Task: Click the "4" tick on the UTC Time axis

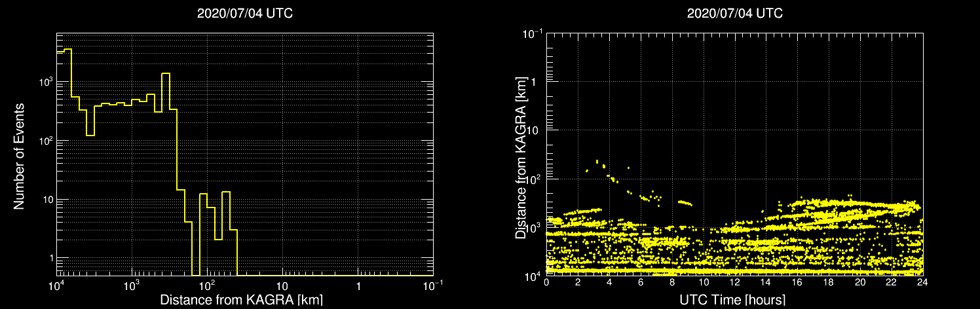Action: [609, 282]
